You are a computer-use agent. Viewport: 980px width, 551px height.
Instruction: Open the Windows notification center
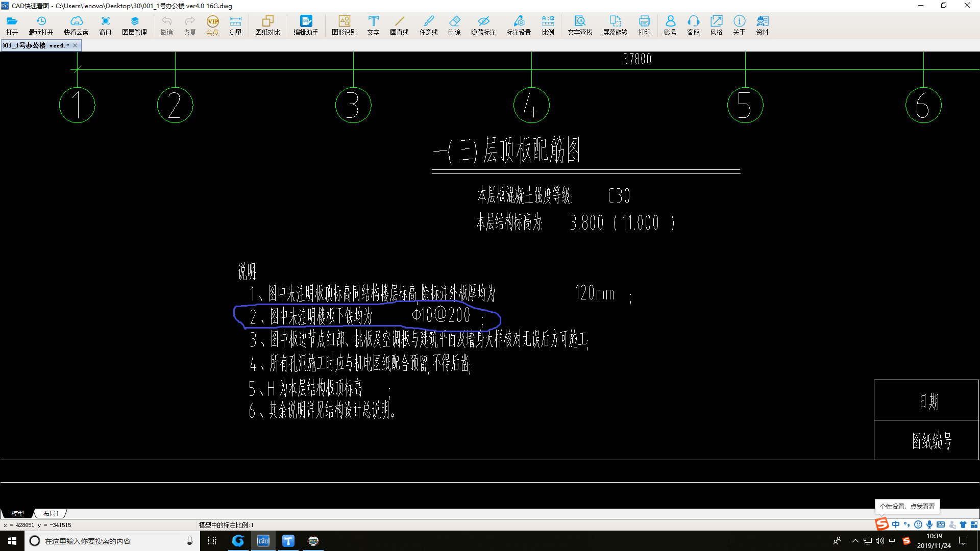click(963, 541)
